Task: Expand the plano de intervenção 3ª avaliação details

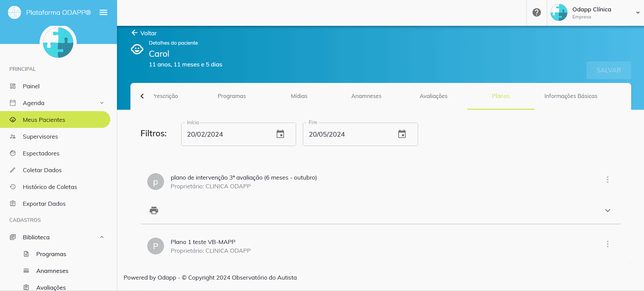Action: point(608,210)
